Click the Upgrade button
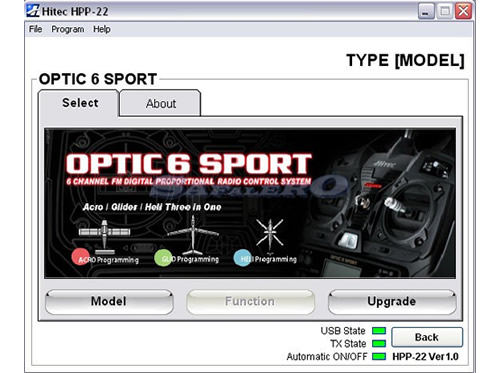This screenshot has height=373, width=500. pyautogui.click(x=392, y=302)
